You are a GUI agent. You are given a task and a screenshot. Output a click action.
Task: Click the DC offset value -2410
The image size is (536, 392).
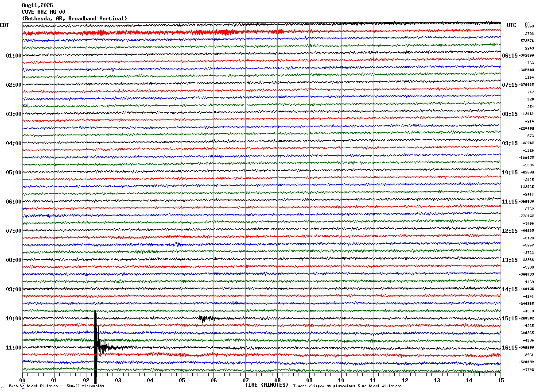[528, 194]
